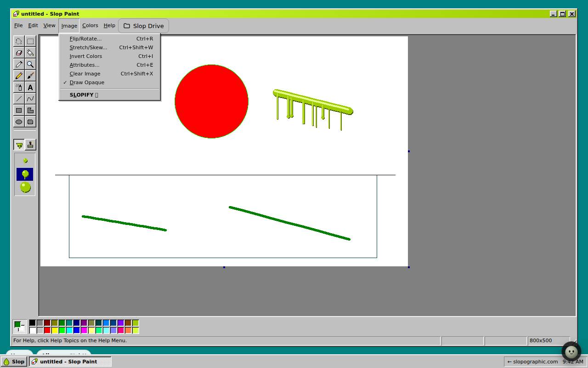
Task: Select the smallest slime blob size
Action: click(x=25, y=161)
